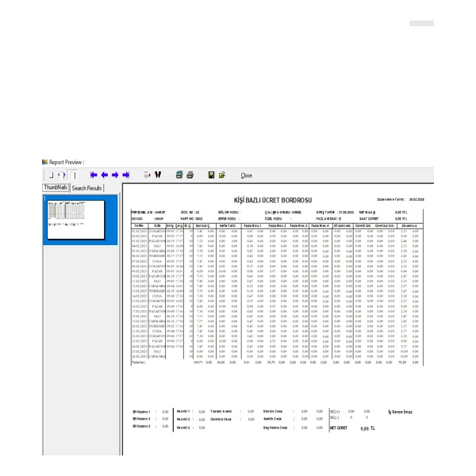Go to the previous report page

(105, 175)
